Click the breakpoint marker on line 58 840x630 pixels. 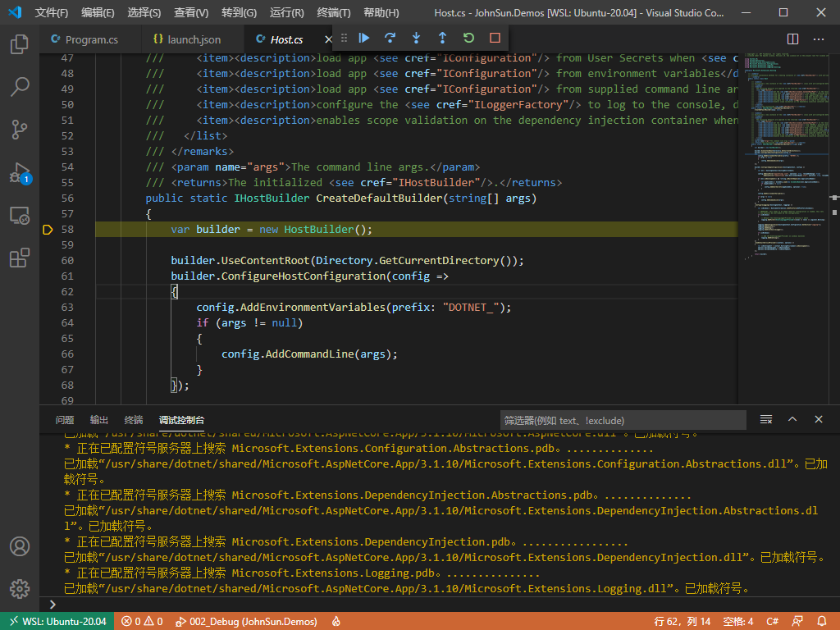point(48,230)
